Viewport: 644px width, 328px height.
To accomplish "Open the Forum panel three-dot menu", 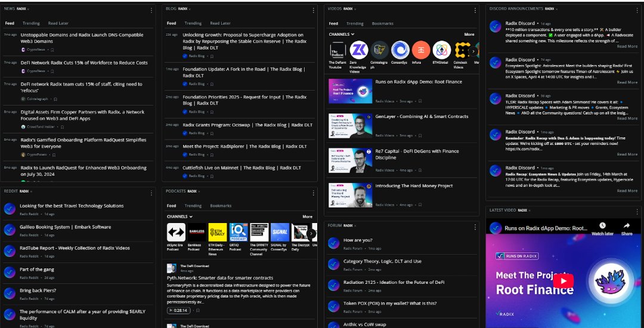I will coord(475,227).
